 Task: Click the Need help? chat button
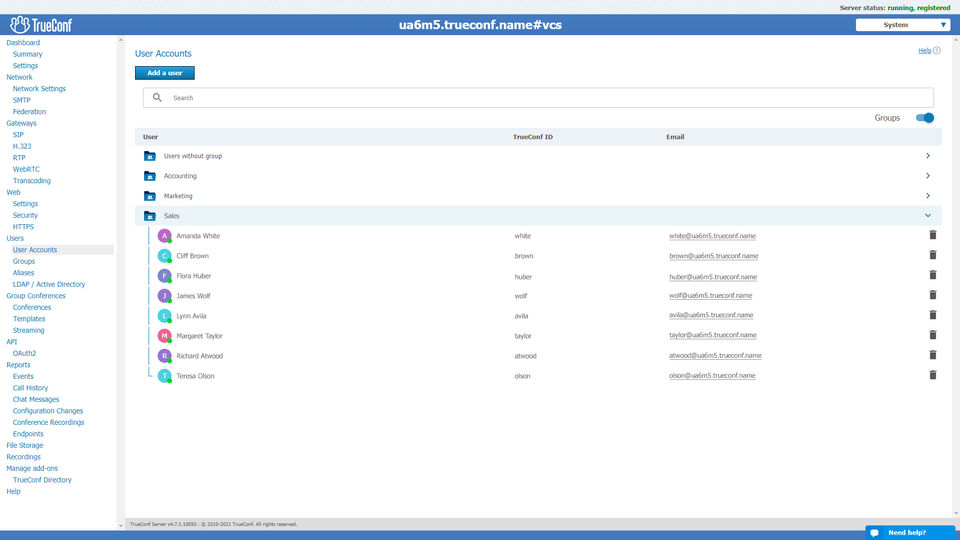pos(910,532)
